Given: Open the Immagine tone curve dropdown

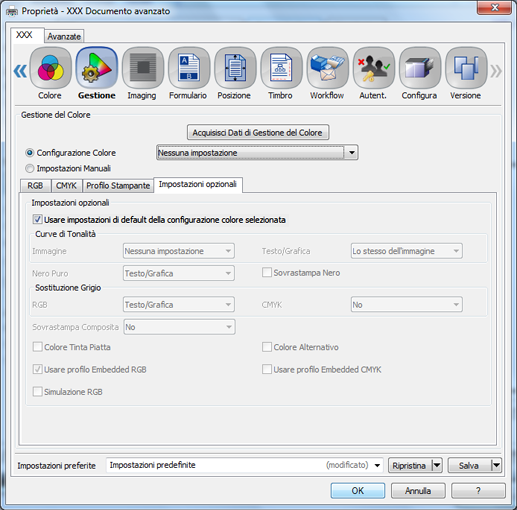Looking at the screenshot, I should click(x=179, y=251).
